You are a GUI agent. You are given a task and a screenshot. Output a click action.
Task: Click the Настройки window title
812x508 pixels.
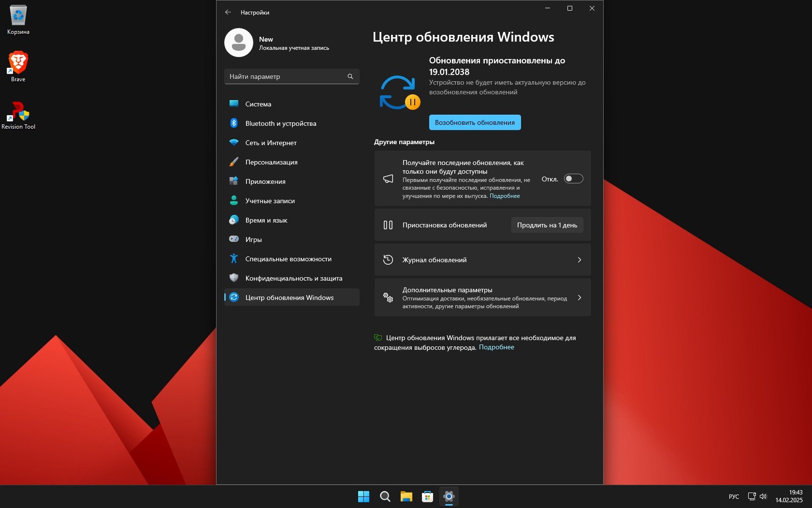[x=255, y=13]
